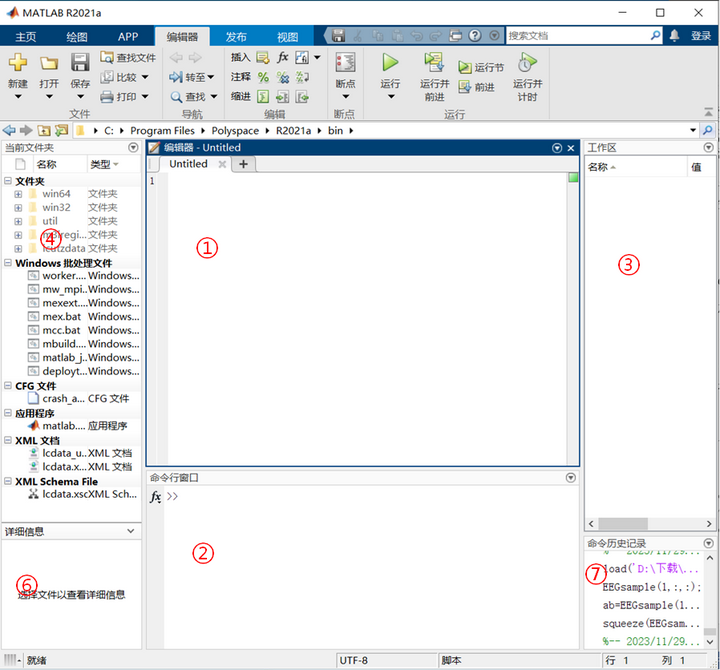Image resolution: width=720 pixels, height=670 pixels.
Task: Click the help question mark icon
Action: pyautogui.click(x=475, y=35)
